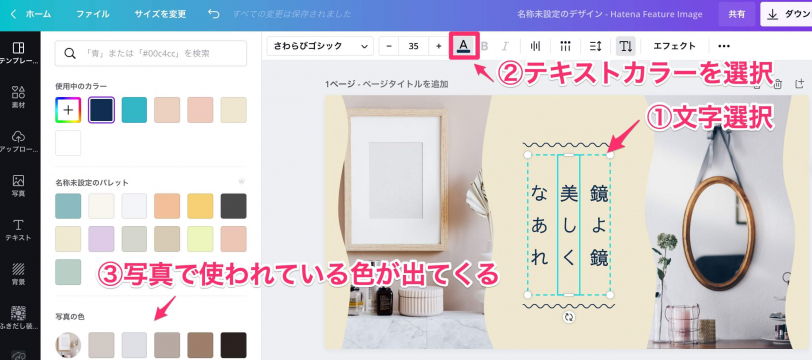Select the なあれ text column

(x=539, y=225)
